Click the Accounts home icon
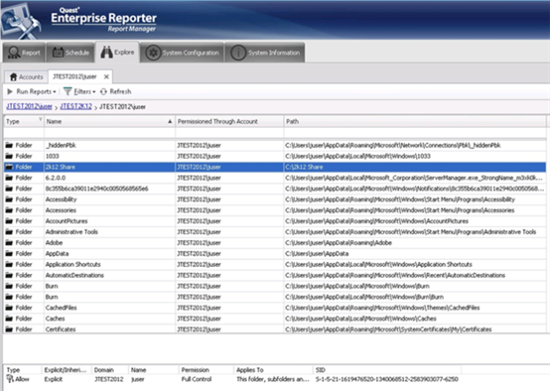 point(13,77)
